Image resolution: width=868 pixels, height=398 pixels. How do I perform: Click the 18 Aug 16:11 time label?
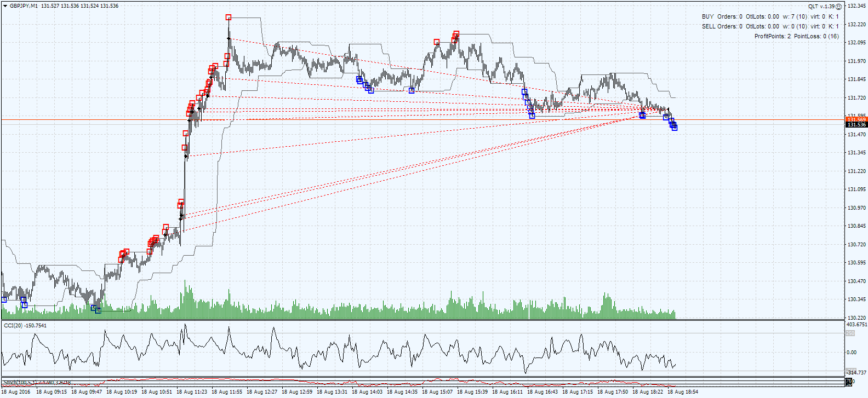507,392
